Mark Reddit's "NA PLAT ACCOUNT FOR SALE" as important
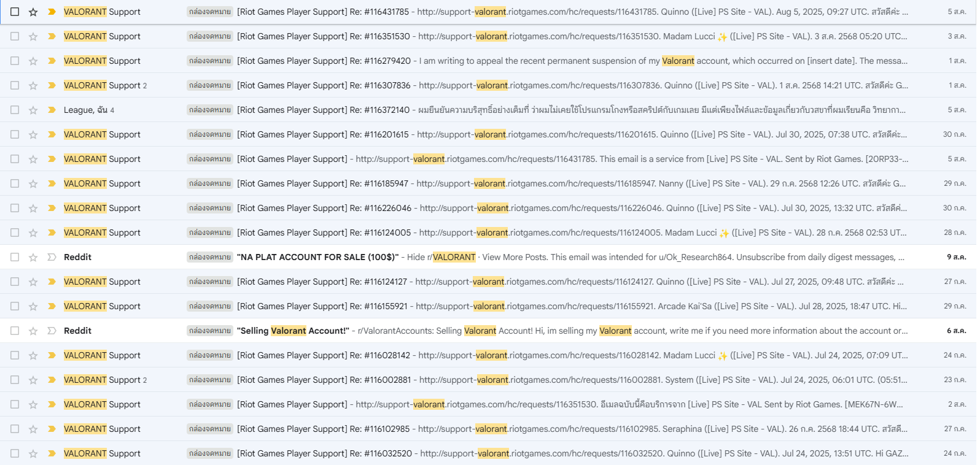980x465 pixels. 52,257
